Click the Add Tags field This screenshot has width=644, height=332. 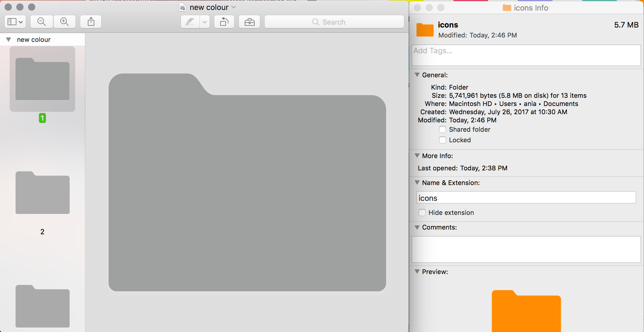pos(526,55)
